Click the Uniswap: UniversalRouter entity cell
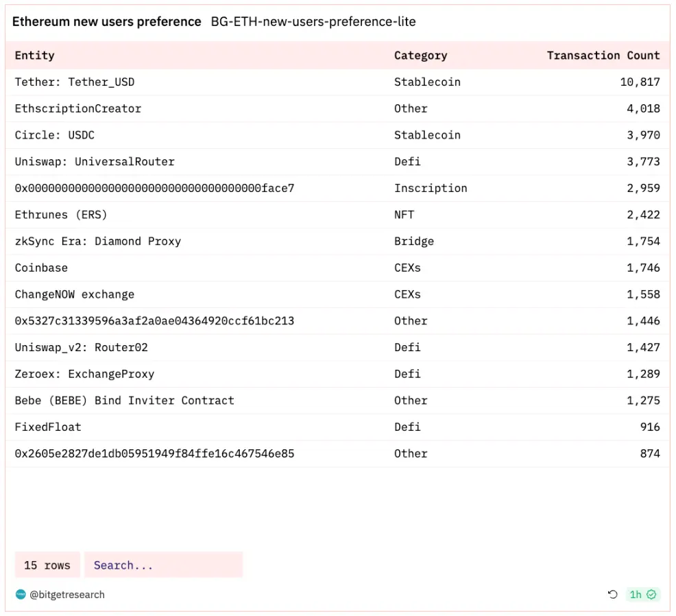 click(x=95, y=162)
